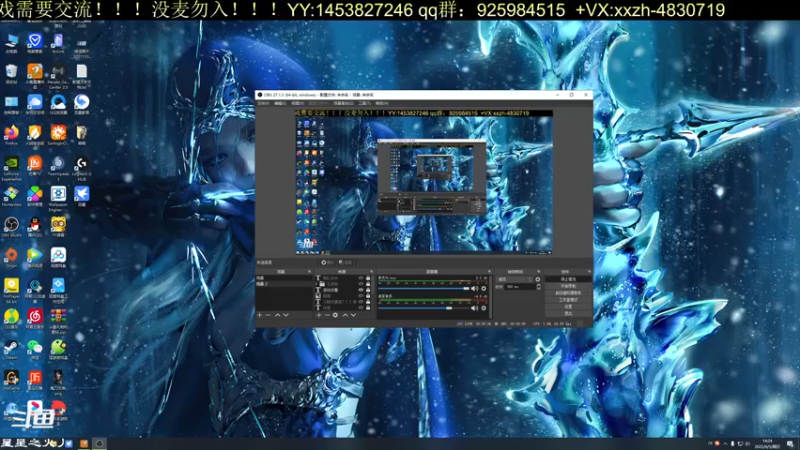Open the 视图(V) menu in OBS
The height and width of the screenshot is (450, 800).
coord(297,103)
